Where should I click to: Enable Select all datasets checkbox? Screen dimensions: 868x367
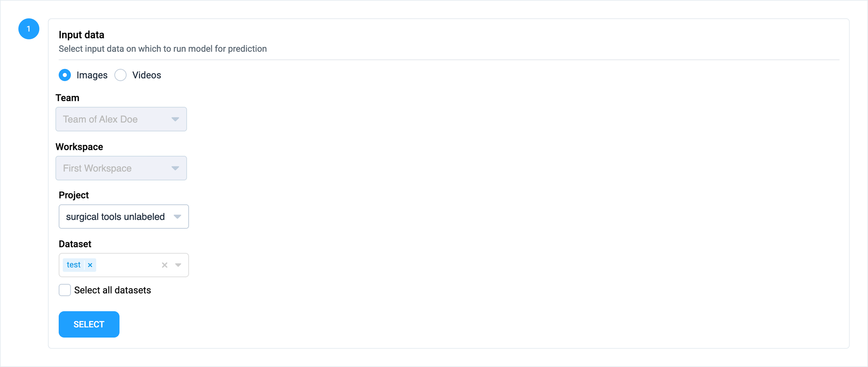click(65, 290)
